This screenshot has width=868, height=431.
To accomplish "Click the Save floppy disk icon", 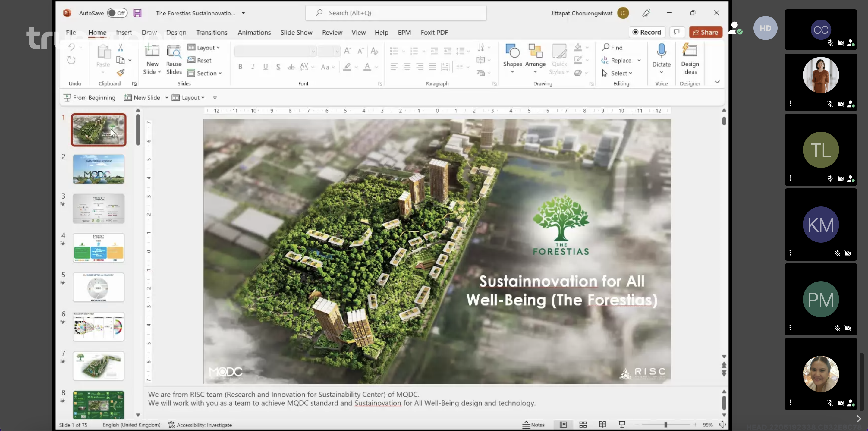I will point(137,13).
